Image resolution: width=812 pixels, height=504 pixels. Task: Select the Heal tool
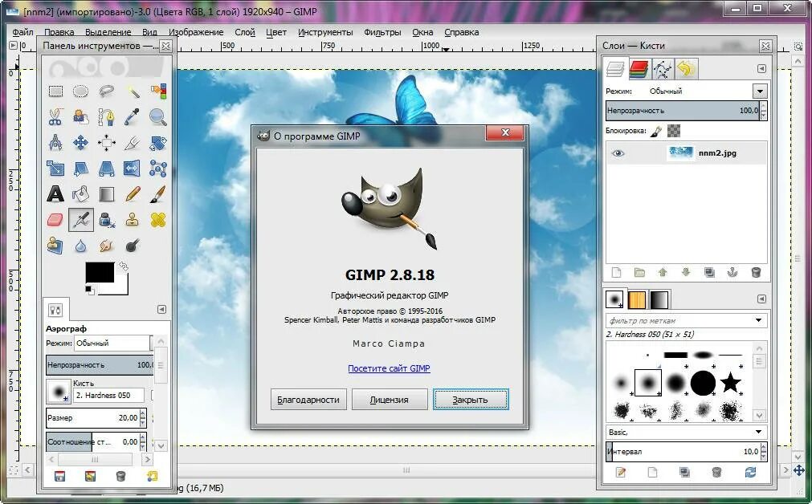click(x=158, y=220)
